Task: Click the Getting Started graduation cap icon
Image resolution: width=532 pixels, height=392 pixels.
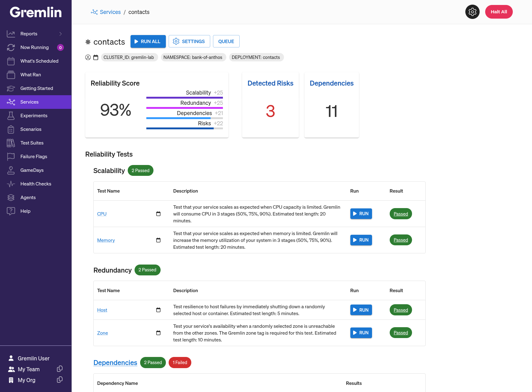Action: click(x=11, y=88)
